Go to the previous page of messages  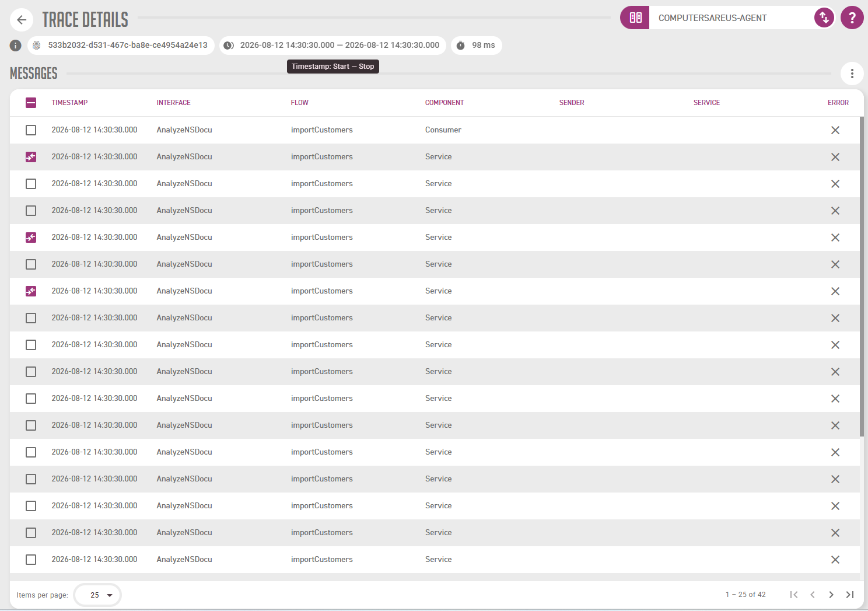[x=813, y=595]
